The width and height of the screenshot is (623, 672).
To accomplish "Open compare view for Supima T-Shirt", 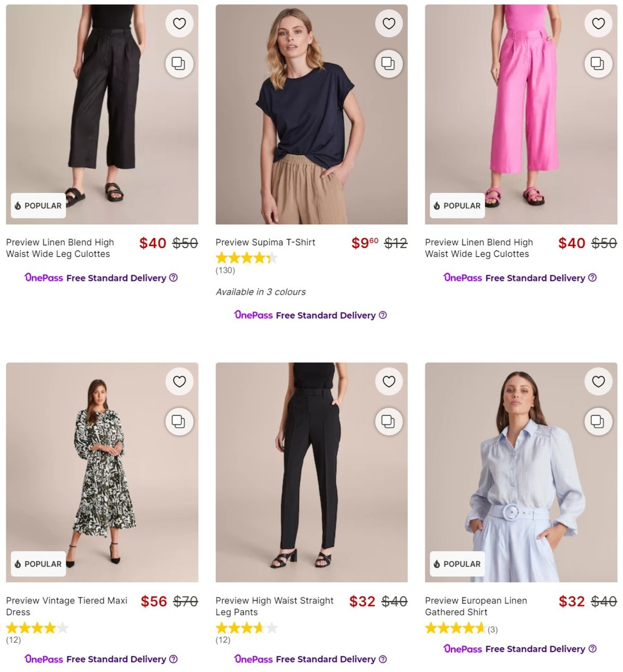I will [388, 63].
